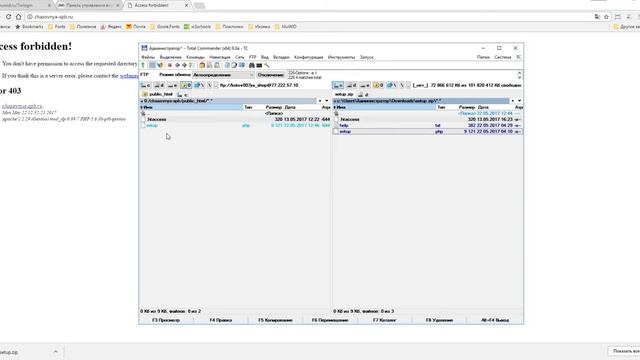This screenshot has width=640, height=360.
Task: Click the black rectangle toolbar icon beside binoculars
Action: 259,65
